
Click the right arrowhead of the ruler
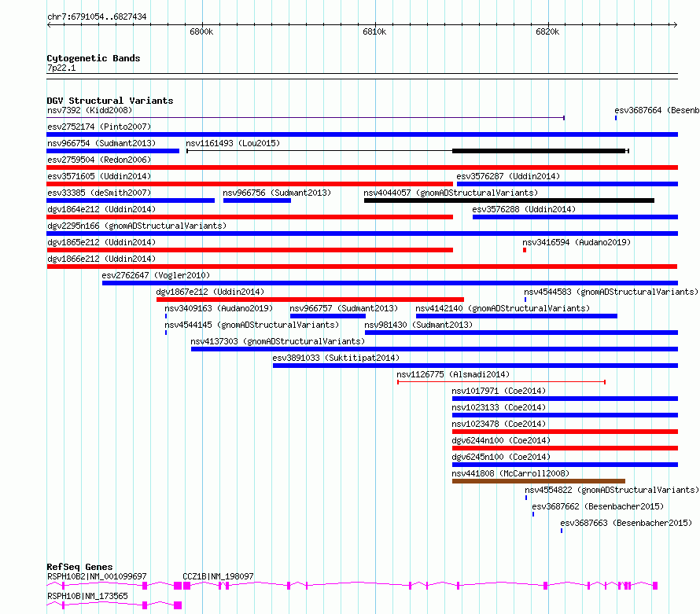(x=676, y=24)
